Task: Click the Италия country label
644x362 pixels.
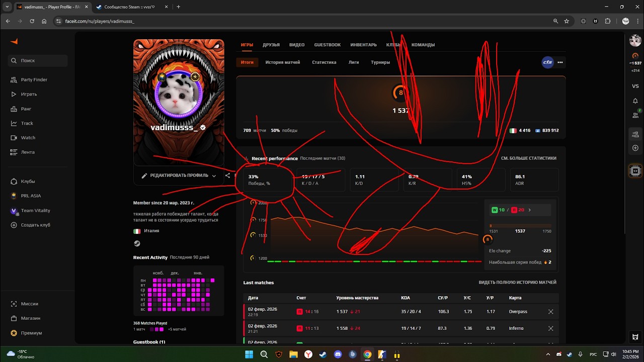Action: coord(151,231)
